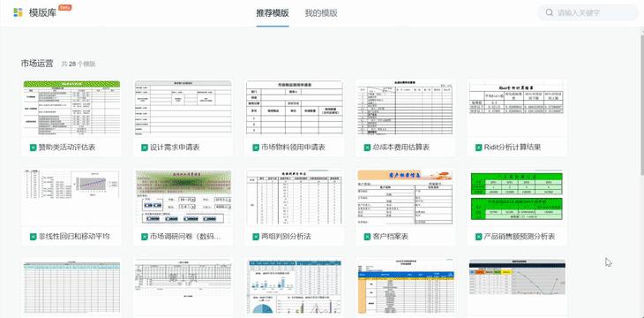The height and width of the screenshot is (318, 644).
Task: Click the spreadsheet icon beside 产品销售额预测分析表
Action: pyautogui.click(x=478, y=237)
